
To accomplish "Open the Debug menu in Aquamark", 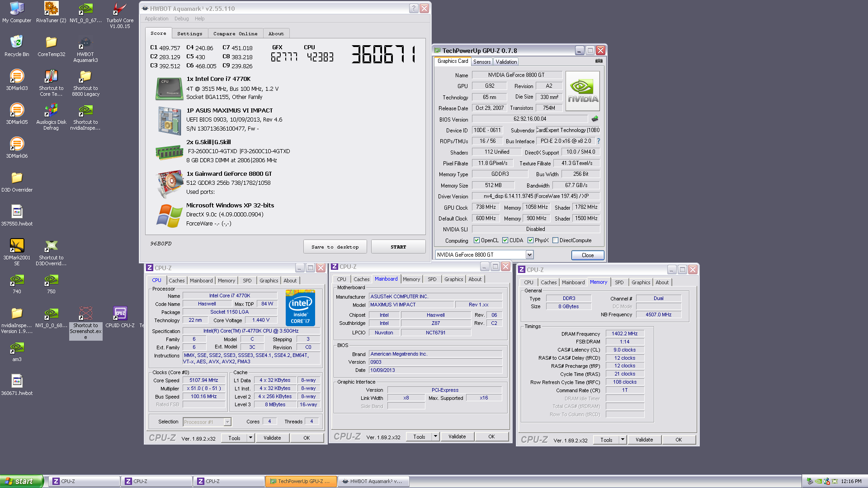I will point(181,19).
